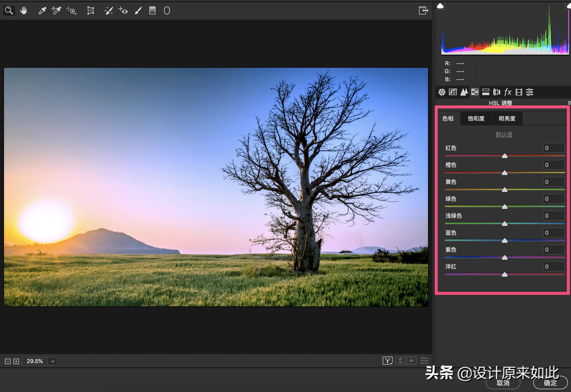Select the Transform tool

coord(90,10)
